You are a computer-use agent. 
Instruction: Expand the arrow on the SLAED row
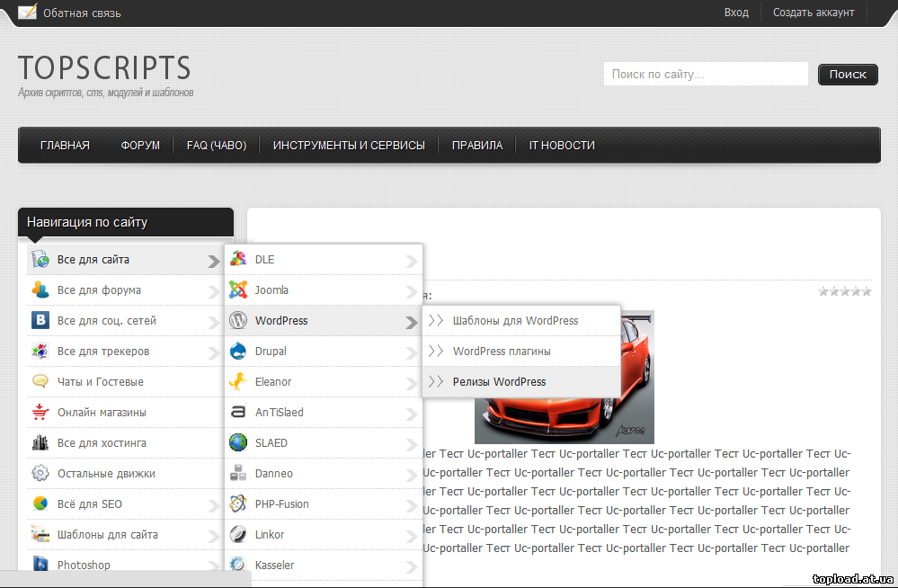point(411,445)
